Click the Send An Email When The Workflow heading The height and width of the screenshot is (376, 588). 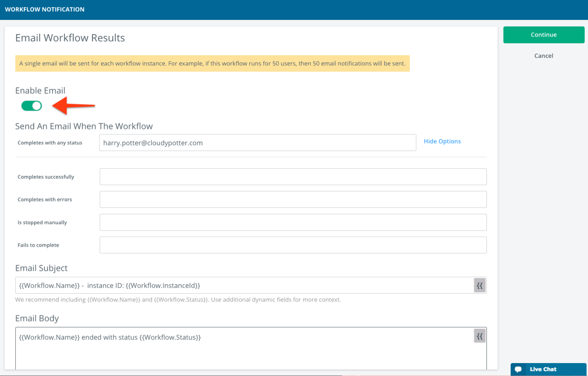84,126
